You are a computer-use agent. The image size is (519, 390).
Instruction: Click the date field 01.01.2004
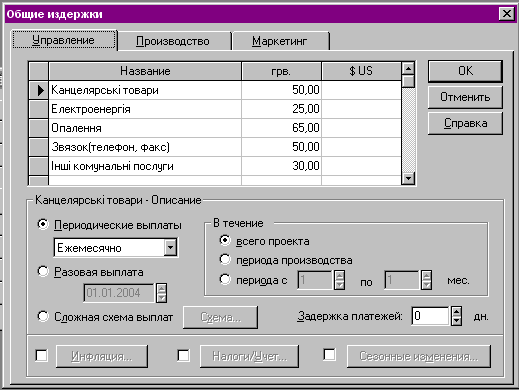click(x=119, y=293)
